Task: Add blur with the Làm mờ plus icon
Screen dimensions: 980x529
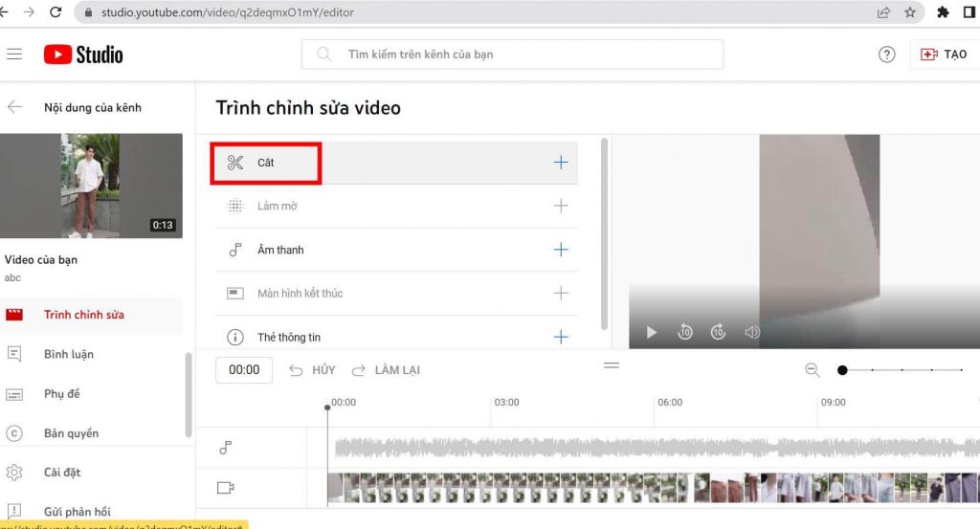Action: tap(561, 206)
